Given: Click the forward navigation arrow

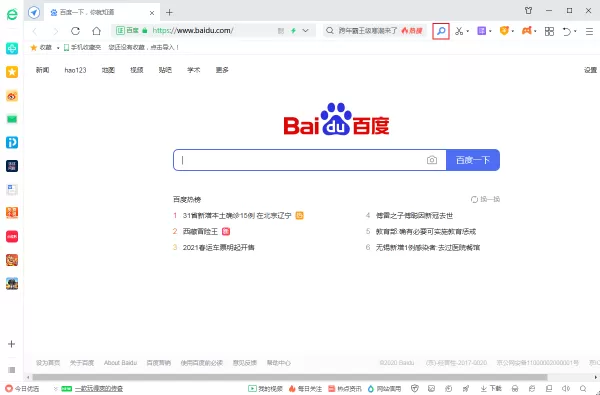Looking at the screenshot, I should 56,31.
